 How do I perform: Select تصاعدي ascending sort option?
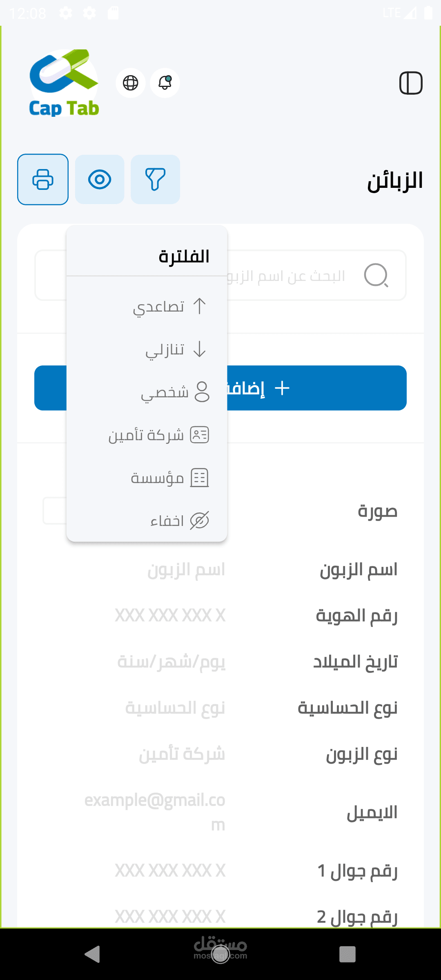pos(169,306)
